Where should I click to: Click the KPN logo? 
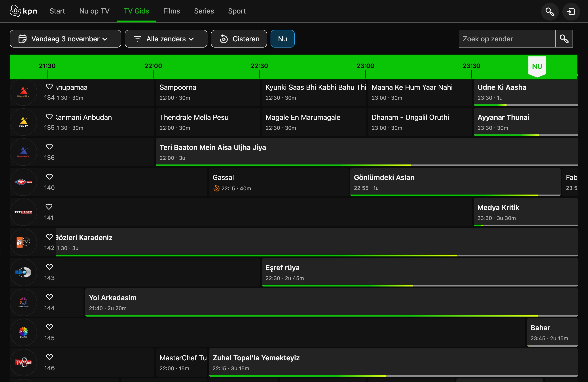[x=23, y=11]
